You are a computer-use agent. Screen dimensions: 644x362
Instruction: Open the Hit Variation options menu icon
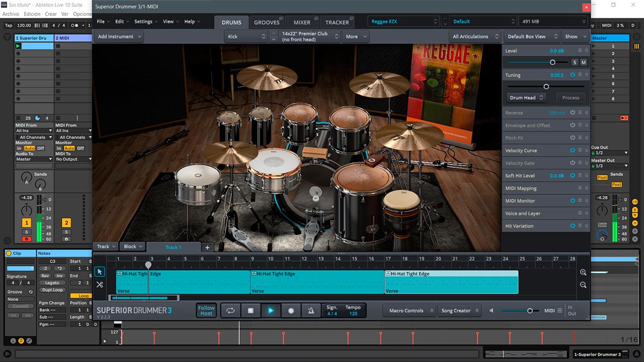click(580, 226)
